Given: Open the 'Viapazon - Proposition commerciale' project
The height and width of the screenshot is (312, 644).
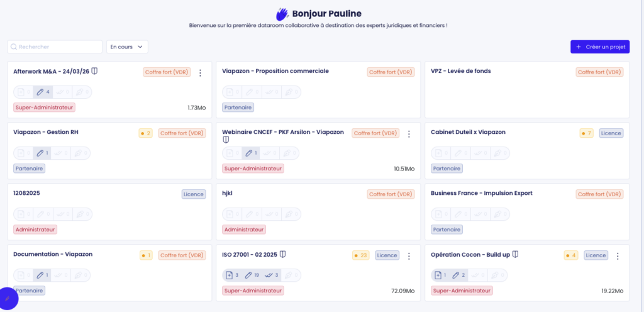Looking at the screenshot, I should [275, 71].
